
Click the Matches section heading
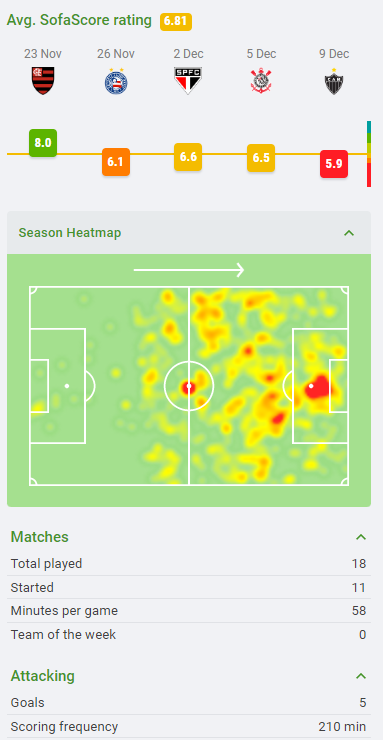[40, 537]
